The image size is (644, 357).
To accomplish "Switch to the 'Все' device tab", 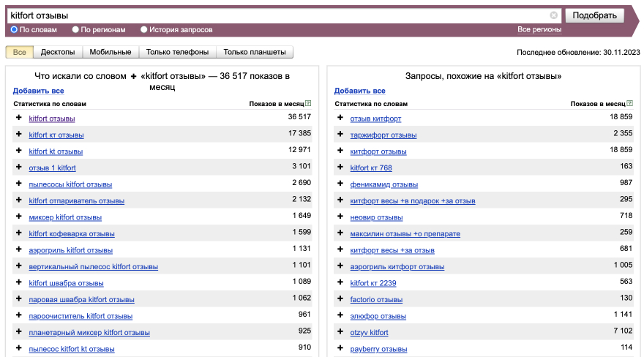I will point(19,52).
